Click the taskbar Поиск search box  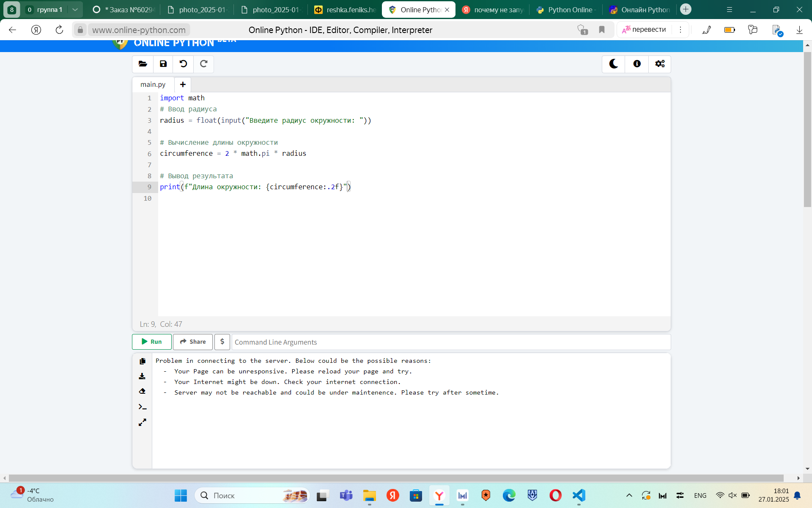(252, 495)
